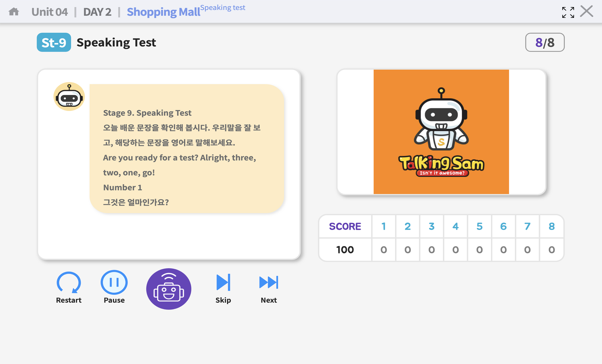Select question 2 in score table
Screen dimensions: 602x364
[x=407, y=226]
